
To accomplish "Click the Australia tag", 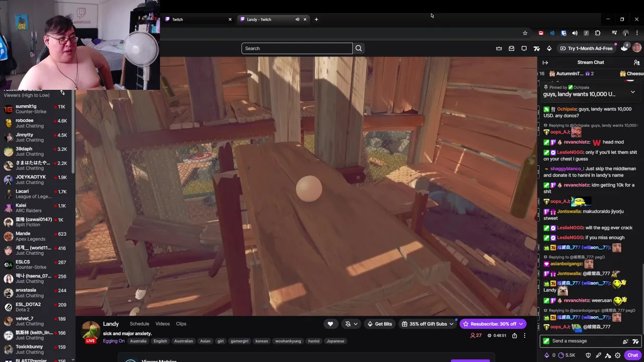I will click(x=138, y=341).
